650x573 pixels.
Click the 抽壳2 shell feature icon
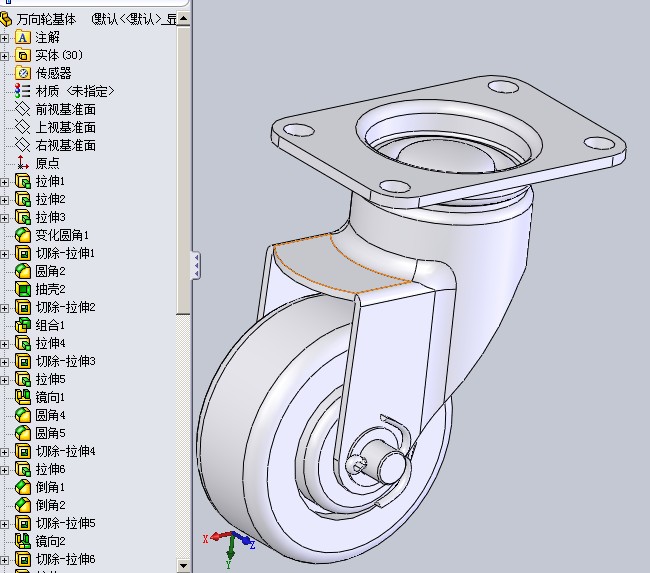click(23, 289)
